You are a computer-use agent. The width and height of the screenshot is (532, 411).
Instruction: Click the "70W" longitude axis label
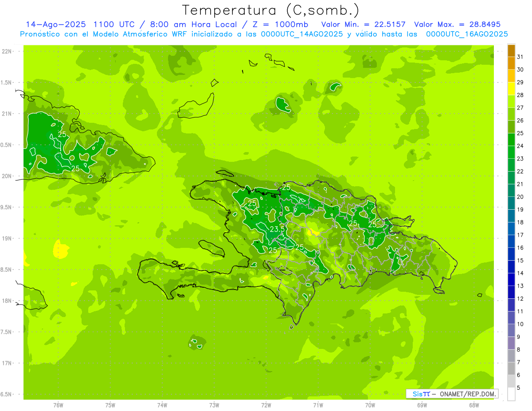370,405
